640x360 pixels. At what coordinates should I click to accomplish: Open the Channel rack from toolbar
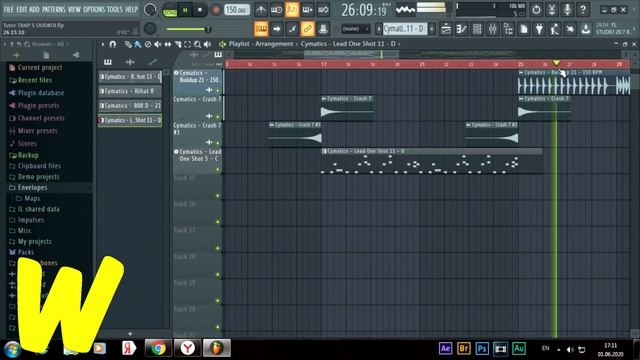pos(477,29)
